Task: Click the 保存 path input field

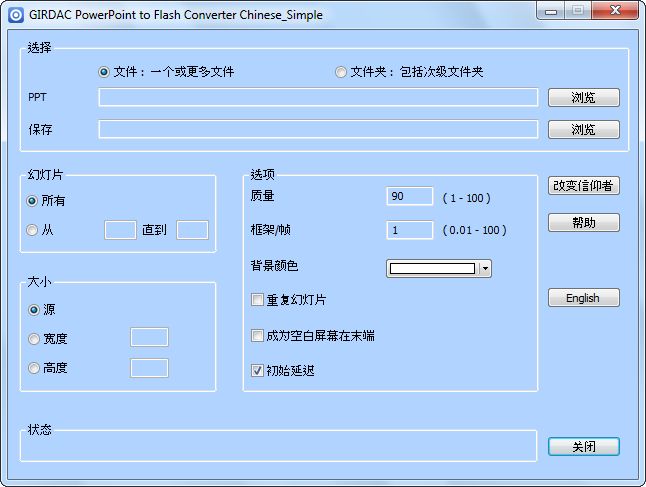Action: 318,129
